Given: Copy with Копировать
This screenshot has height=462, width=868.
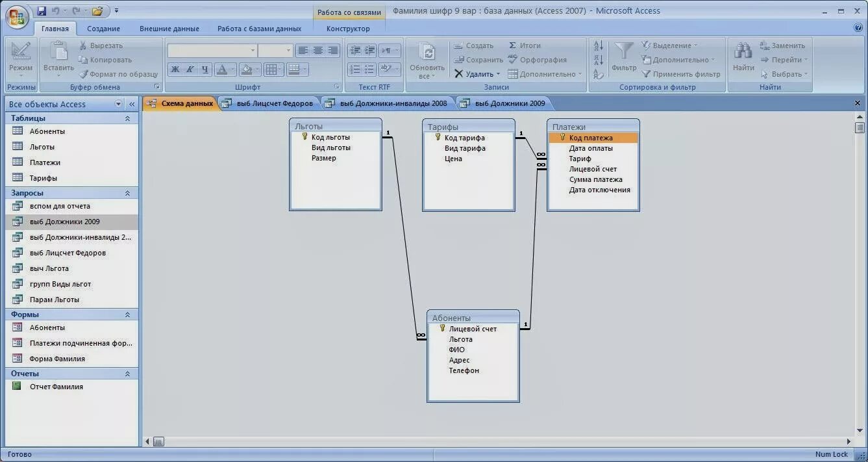Looking at the screenshot, I should (105, 60).
